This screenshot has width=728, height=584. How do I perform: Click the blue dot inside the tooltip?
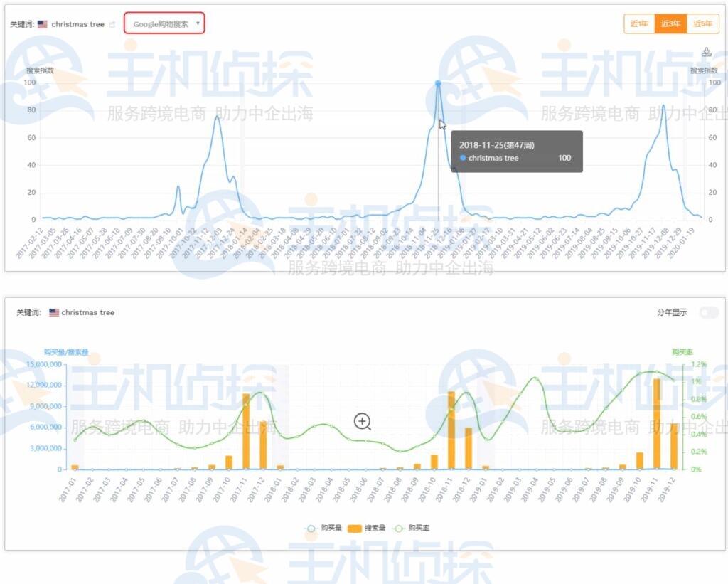463,158
